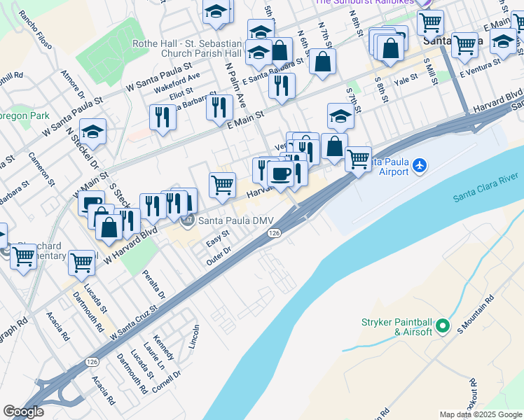This screenshot has width=524, height=420.
Task: Click the graduation cap marker near Rothe Hall
Action: [x=258, y=54]
